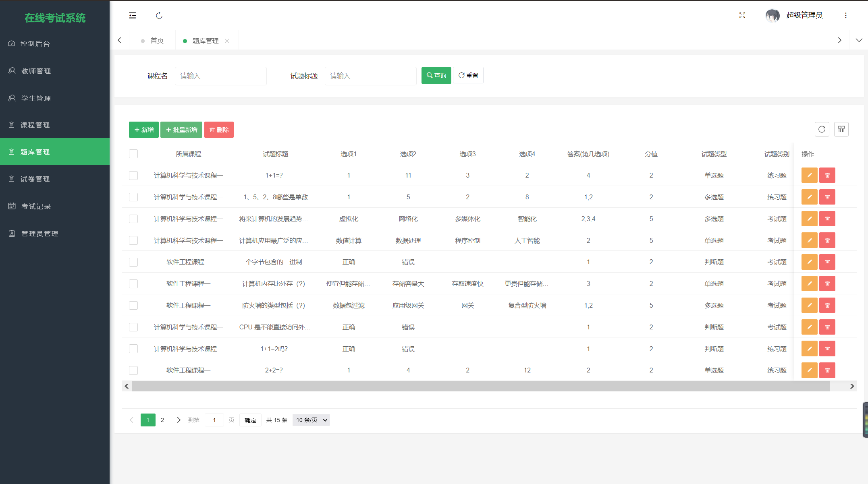Click the page refresh icon in the header
Screen dimensions: 868x484
[x=159, y=15]
